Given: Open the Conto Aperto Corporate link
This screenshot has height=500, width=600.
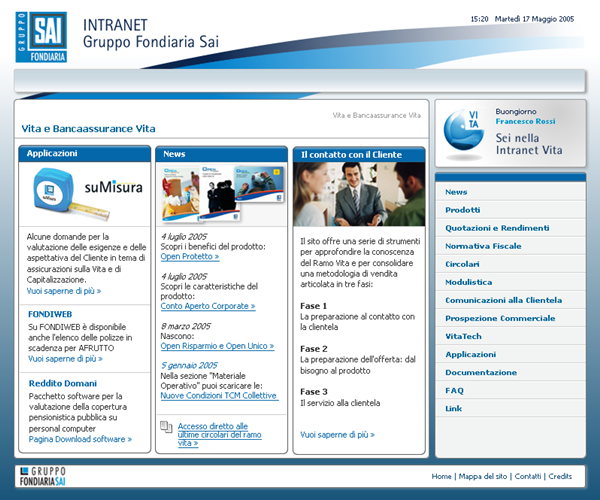Looking at the screenshot, I should 208,306.
